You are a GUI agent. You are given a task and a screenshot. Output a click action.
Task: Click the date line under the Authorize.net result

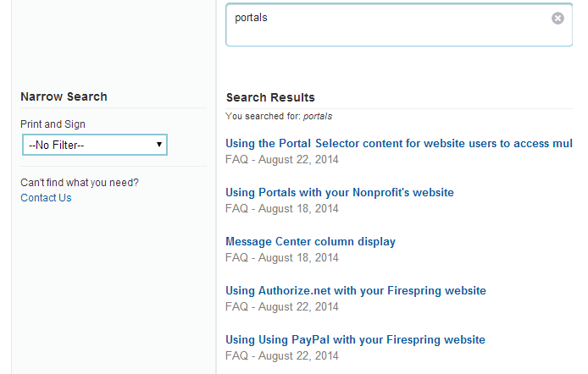click(281, 306)
